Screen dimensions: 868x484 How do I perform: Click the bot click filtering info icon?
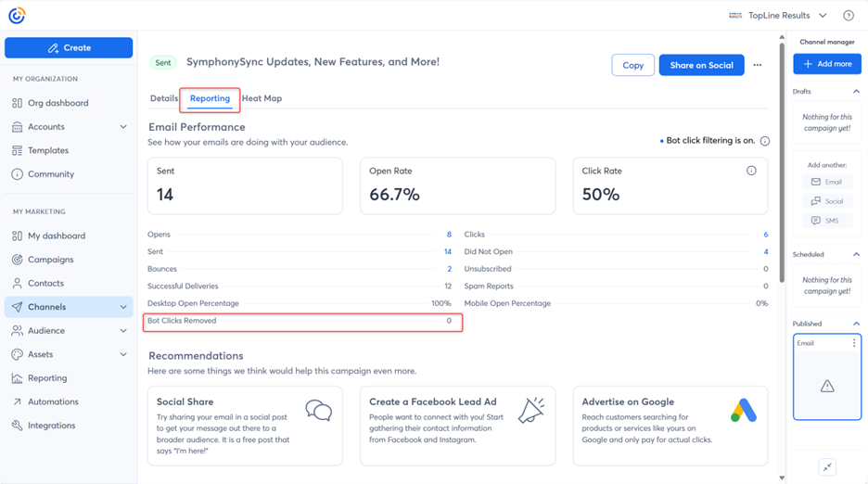pos(765,141)
